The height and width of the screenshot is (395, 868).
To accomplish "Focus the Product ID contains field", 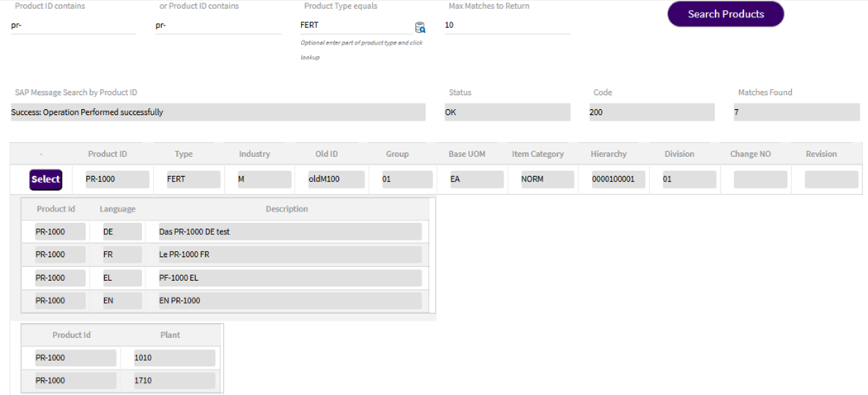I will (x=73, y=26).
